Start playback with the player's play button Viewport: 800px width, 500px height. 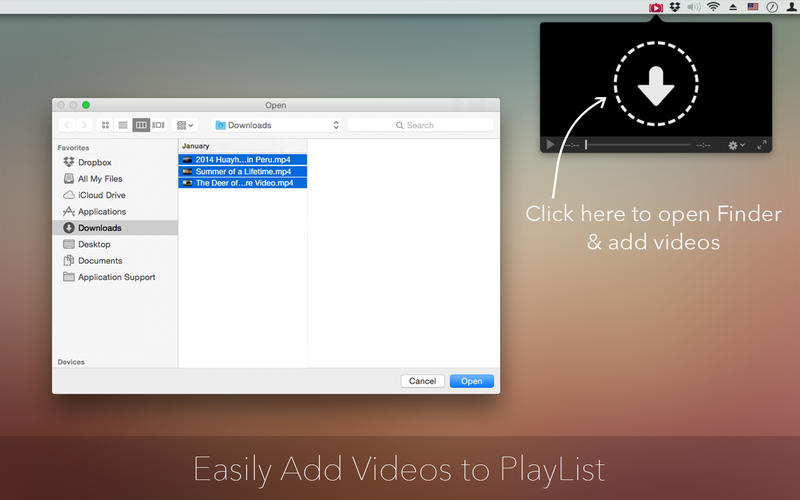click(550, 145)
